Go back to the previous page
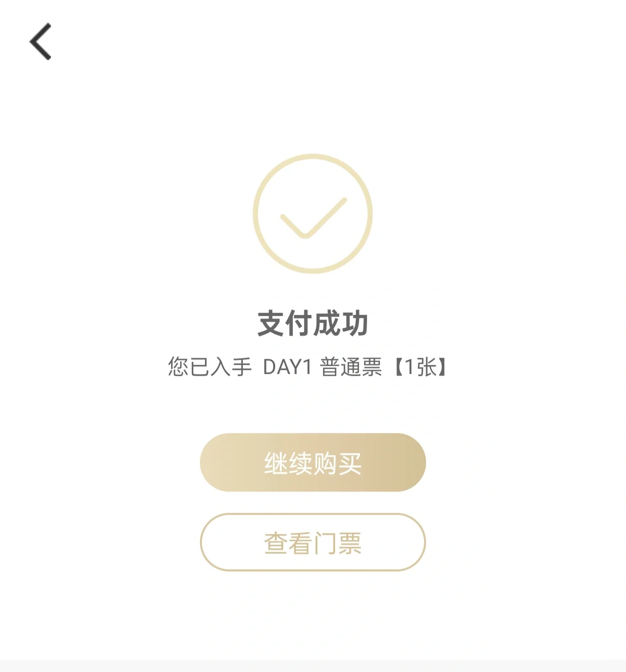Screen dimensions: 626x672 click(41, 41)
